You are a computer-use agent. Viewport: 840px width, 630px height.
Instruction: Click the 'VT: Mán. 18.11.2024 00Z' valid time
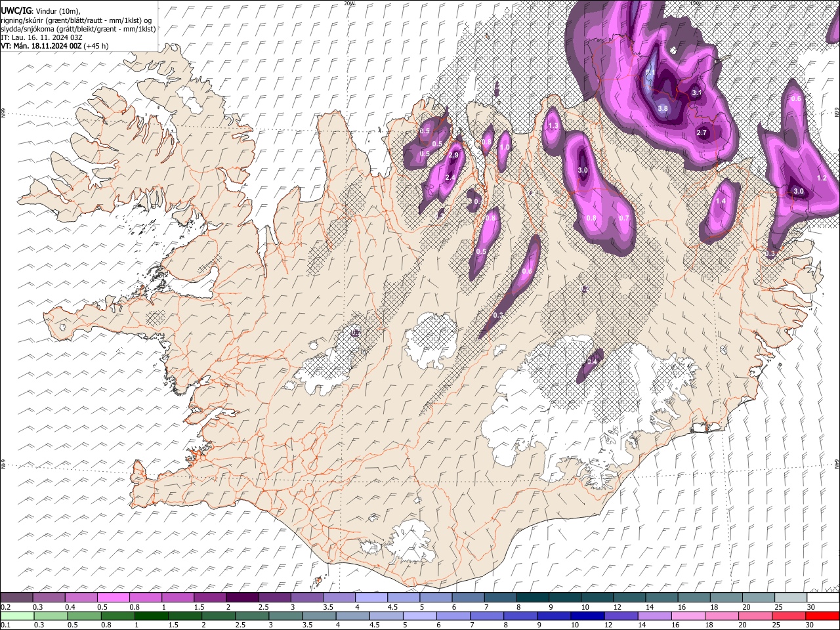click(x=41, y=46)
